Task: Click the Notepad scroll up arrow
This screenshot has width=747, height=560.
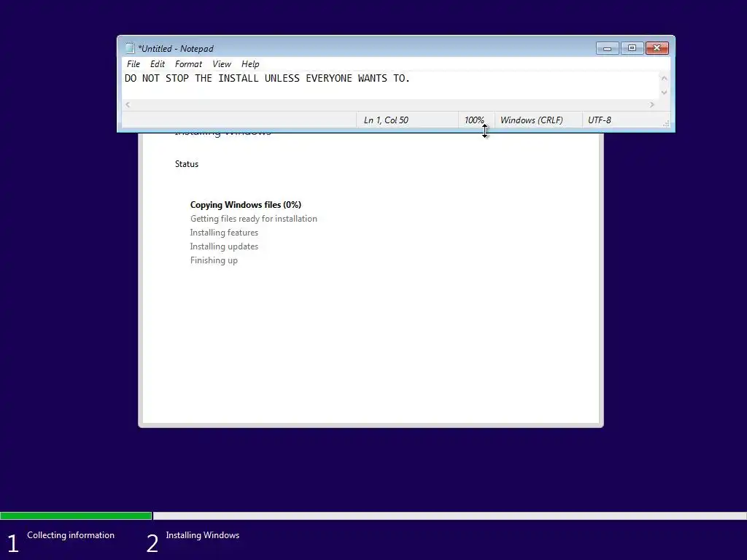Action: point(664,78)
